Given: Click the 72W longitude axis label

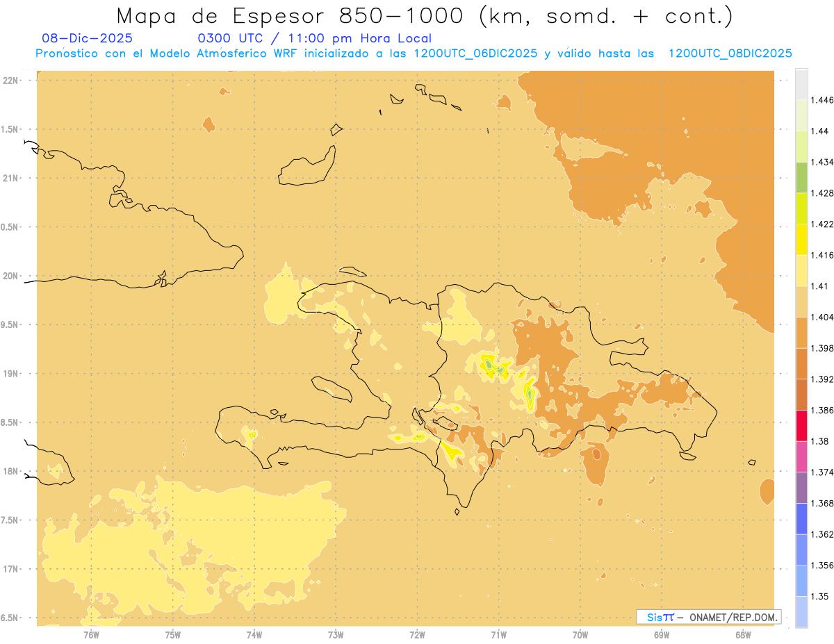Looking at the screenshot, I should pos(417,635).
